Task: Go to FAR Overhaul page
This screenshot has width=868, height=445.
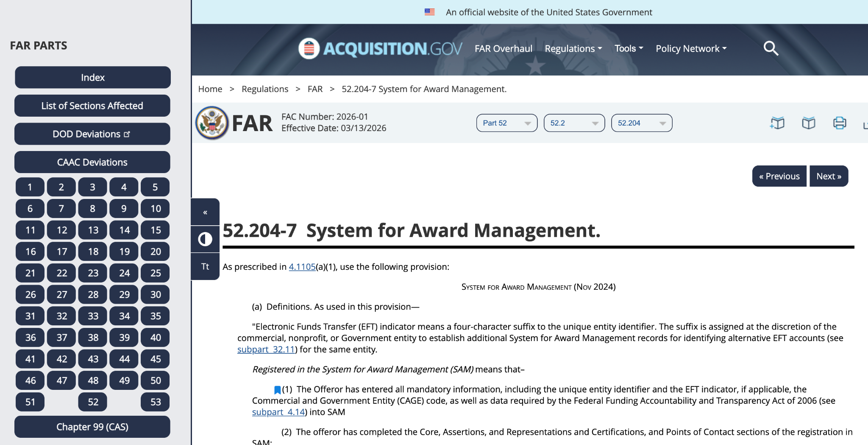Action: coord(504,49)
